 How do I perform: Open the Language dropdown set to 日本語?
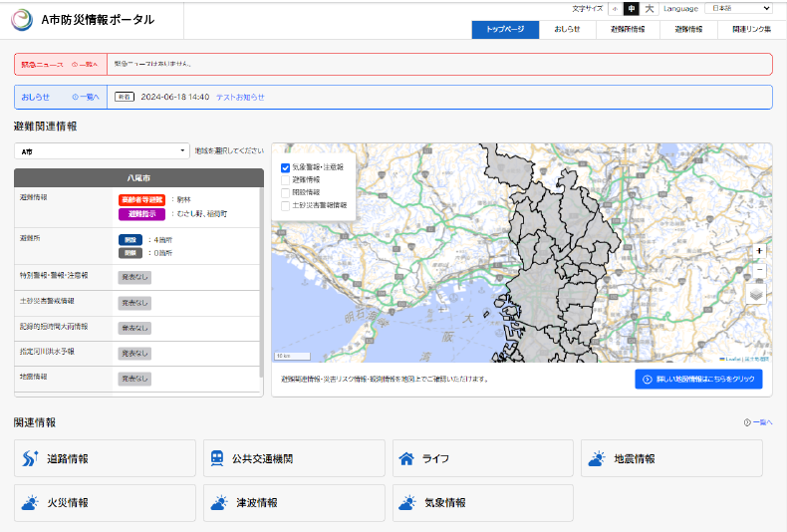click(738, 8)
